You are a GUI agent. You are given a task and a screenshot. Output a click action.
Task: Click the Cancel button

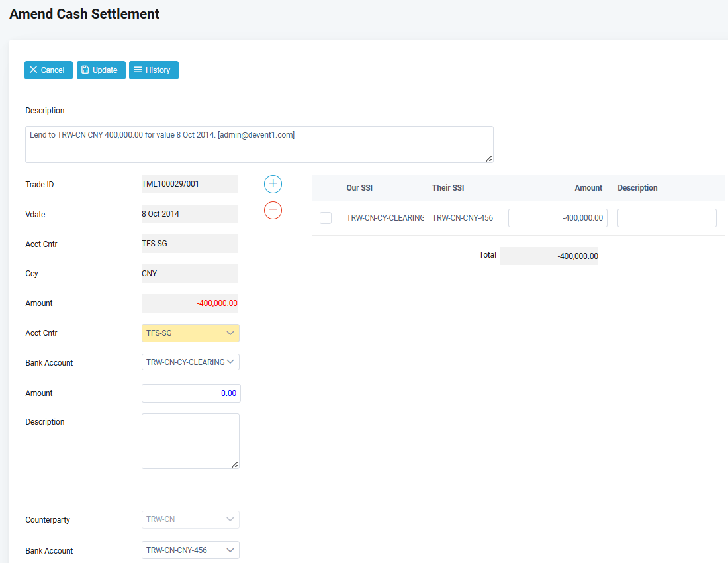pyautogui.click(x=48, y=70)
